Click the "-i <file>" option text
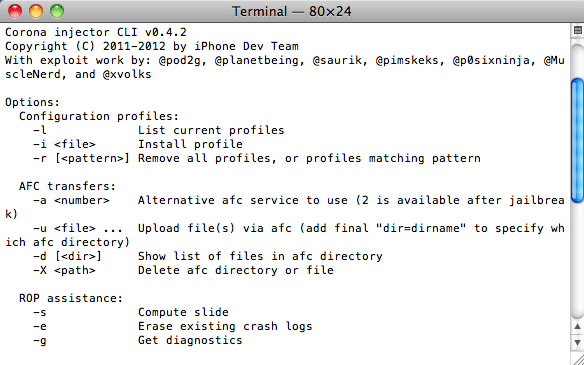 (64, 144)
